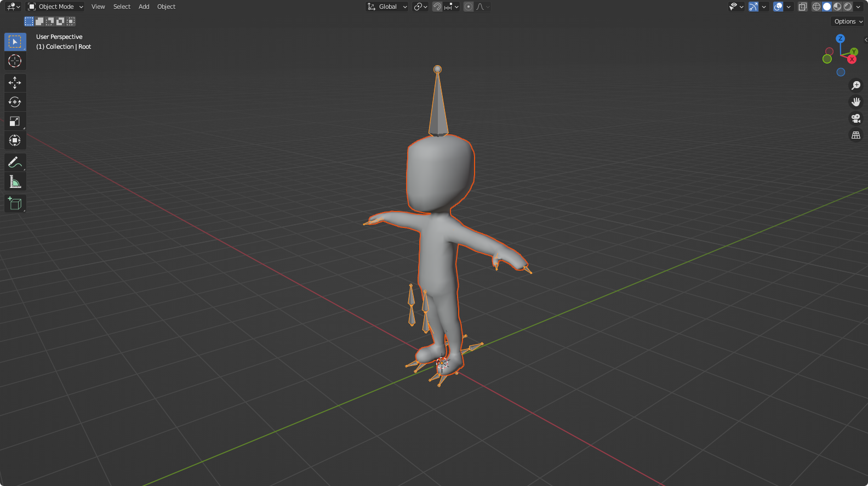This screenshot has height=486, width=868.
Task: Open the Global transform orientation dropdown
Action: 387,7
